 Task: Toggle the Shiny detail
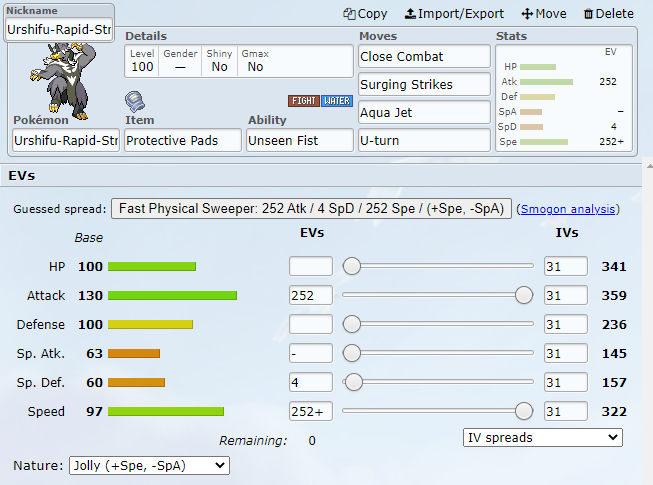[x=219, y=61]
